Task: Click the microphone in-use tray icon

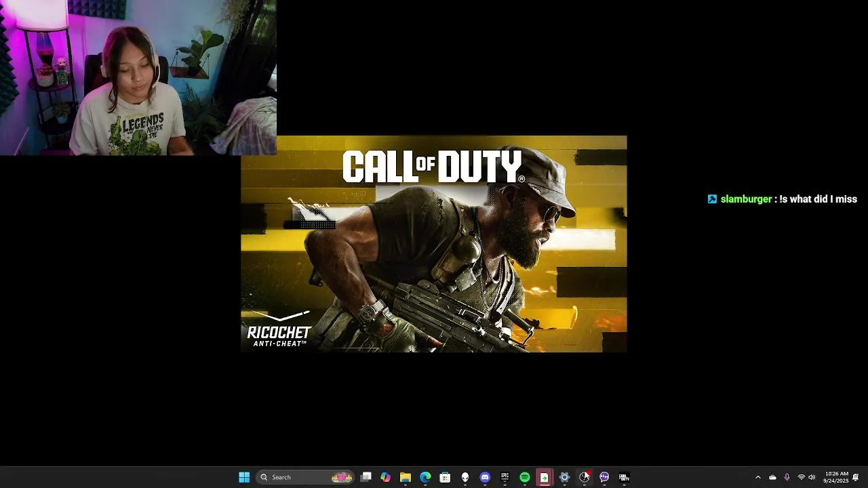Action: point(787,477)
